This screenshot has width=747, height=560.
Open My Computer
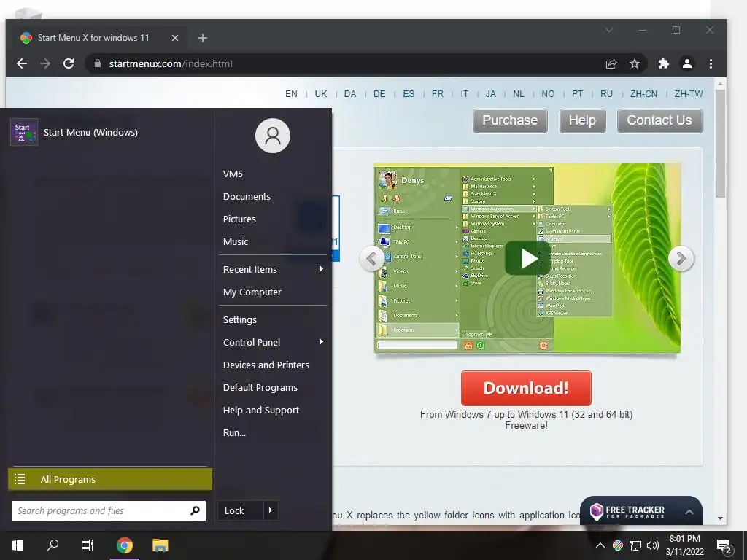(252, 292)
